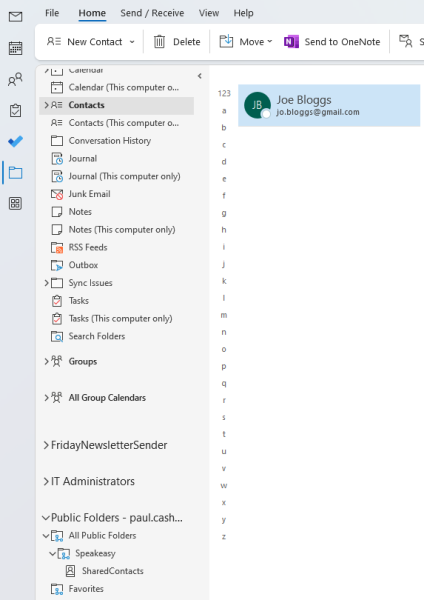Click the New Contact button
Screen dimensions: 424x600
click(84, 42)
